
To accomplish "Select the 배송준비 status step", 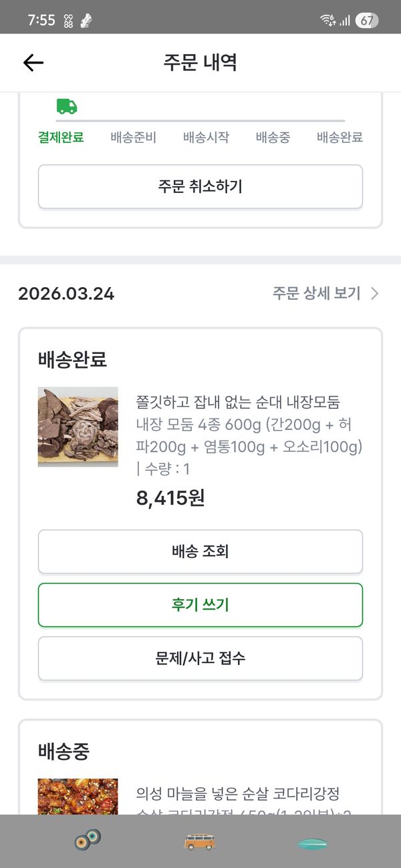I will [134, 138].
